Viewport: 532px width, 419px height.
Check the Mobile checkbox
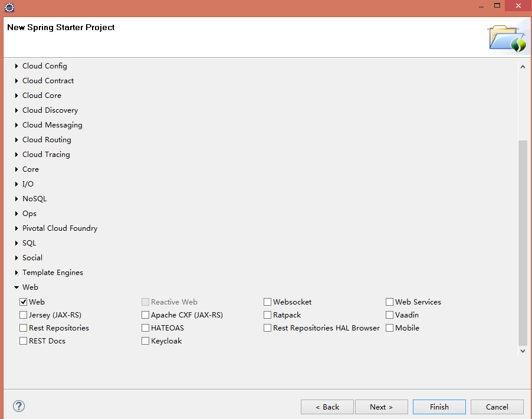click(x=389, y=328)
